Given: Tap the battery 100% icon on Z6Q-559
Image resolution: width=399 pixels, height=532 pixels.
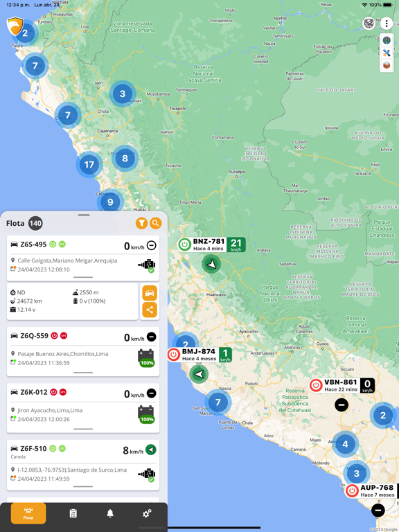Looking at the screenshot, I should pos(146,358).
